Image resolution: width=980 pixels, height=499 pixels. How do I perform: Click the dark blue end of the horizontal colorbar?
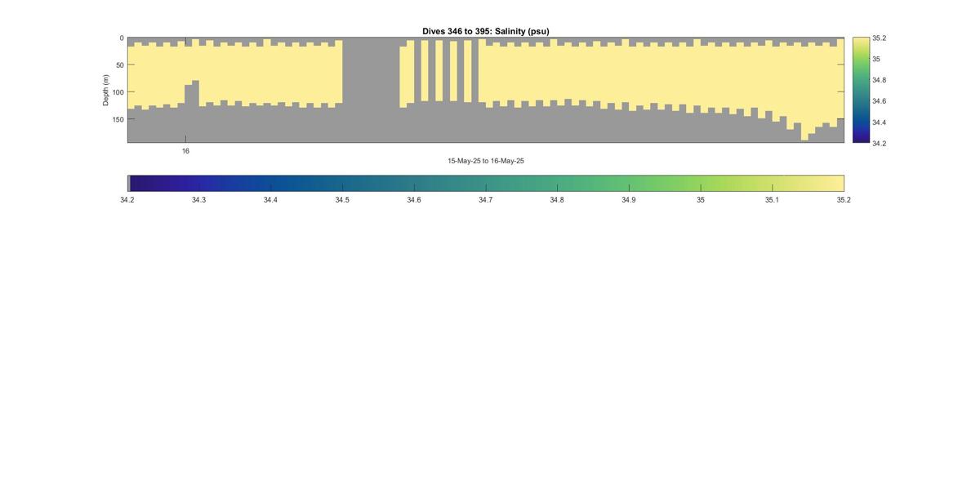[x=139, y=183]
